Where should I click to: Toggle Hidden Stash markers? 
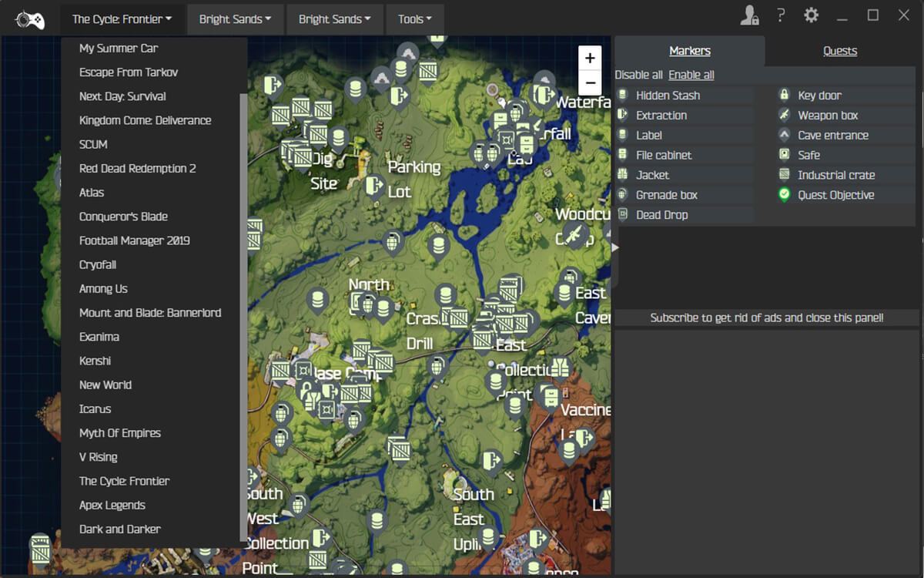(685, 96)
